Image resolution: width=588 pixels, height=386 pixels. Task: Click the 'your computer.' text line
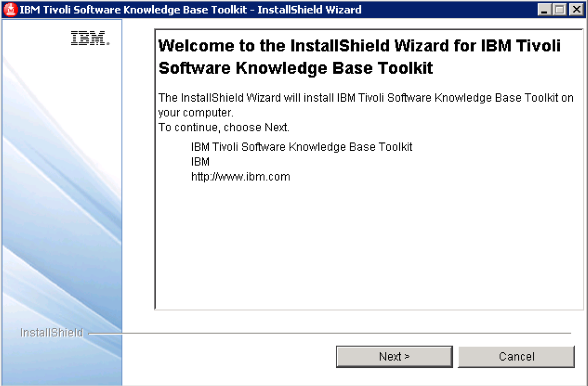pyautogui.click(x=196, y=113)
